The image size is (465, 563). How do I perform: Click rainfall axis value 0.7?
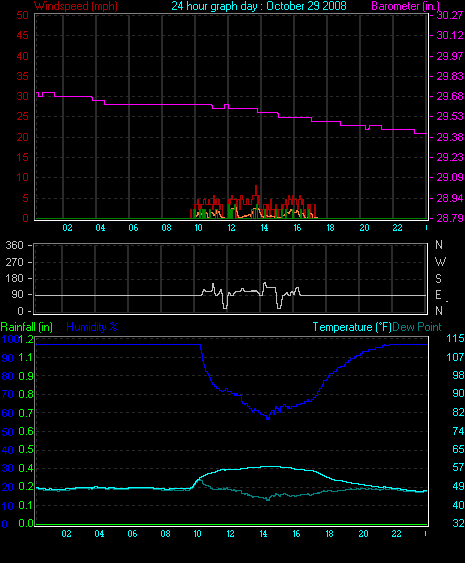26,413
